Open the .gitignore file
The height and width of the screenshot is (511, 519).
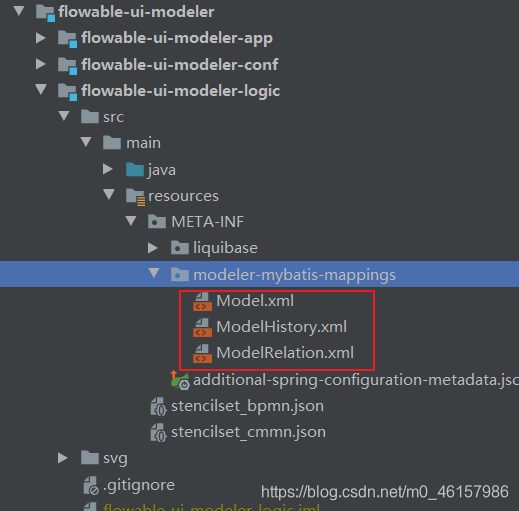[x=139, y=486]
